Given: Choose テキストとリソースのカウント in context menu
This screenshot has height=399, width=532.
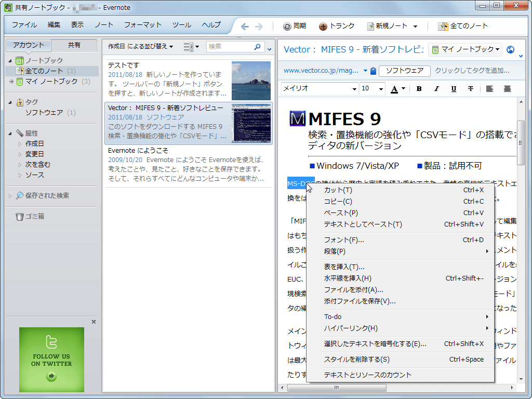Looking at the screenshot, I should click(x=400, y=375).
